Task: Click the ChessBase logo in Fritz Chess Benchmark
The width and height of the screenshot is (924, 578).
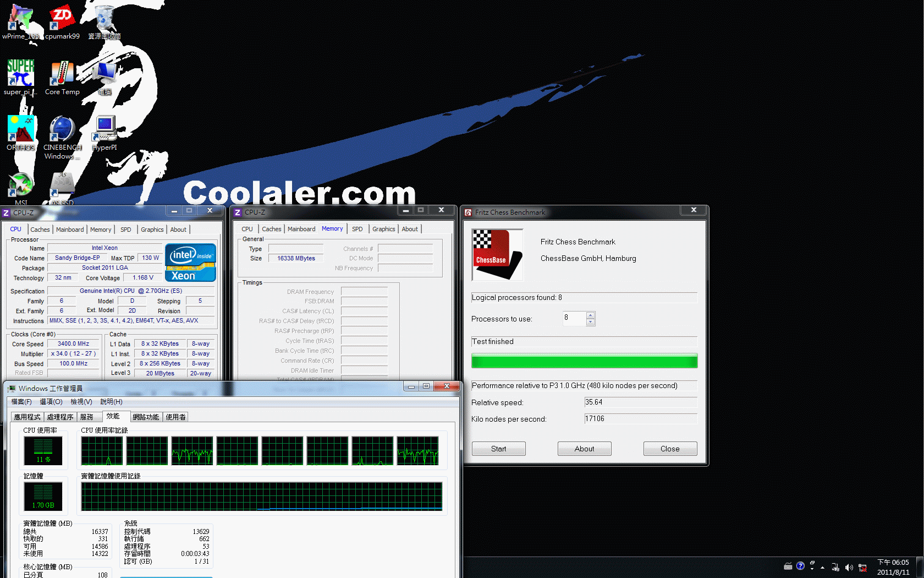Action: click(x=497, y=255)
